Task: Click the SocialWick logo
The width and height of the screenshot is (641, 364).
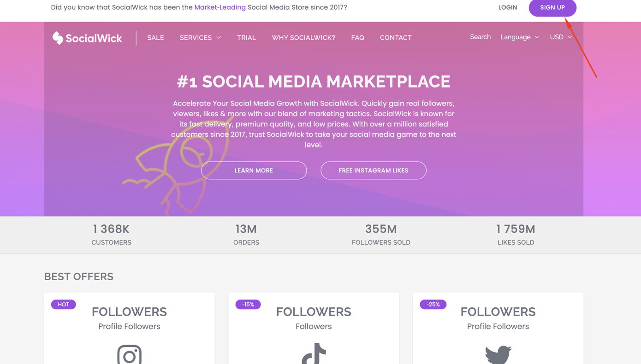Action: pos(87,38)
